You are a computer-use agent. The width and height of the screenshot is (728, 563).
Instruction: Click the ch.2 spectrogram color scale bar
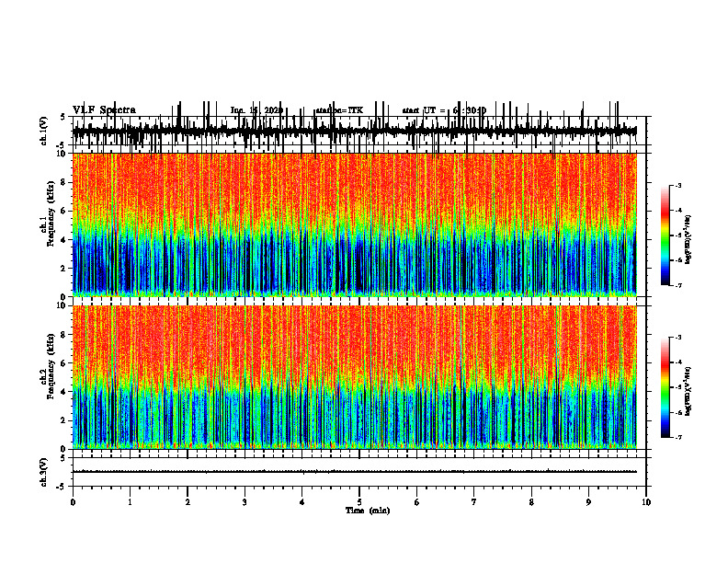pyautogui.click(x=665, y=387)
